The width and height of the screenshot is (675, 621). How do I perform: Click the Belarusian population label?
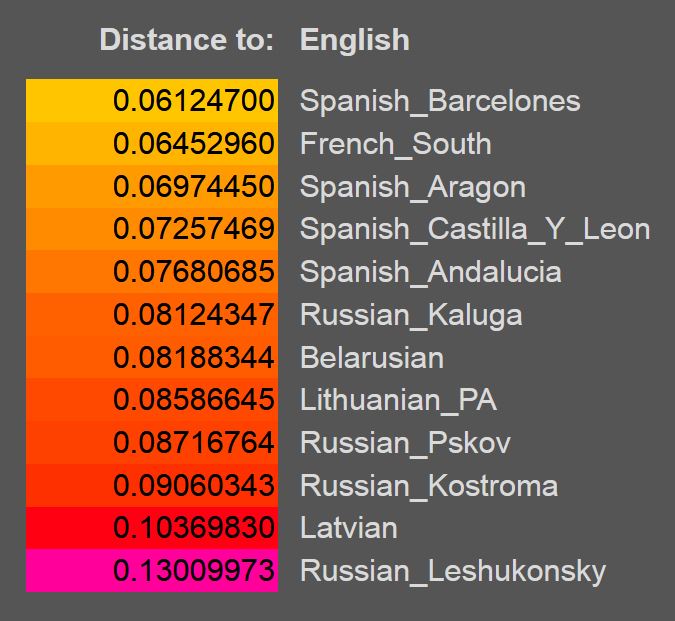point(372,358)
